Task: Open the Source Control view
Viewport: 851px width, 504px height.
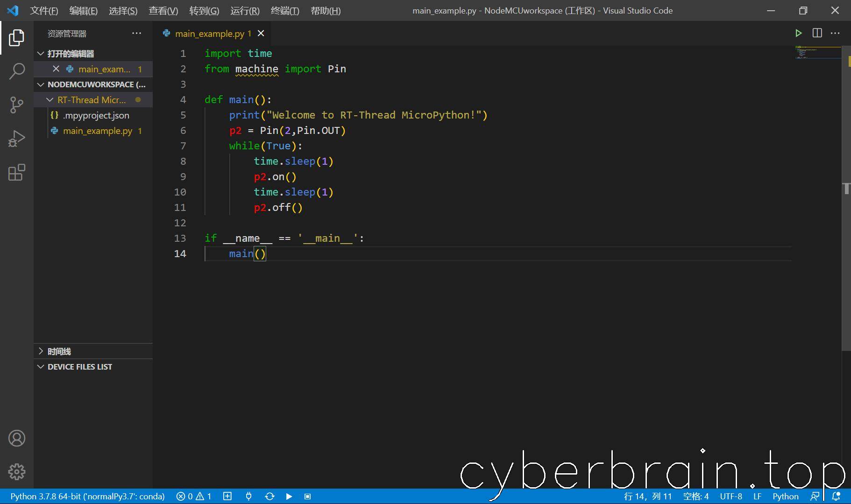Action: pyautogui.click(x=17, y=105)
